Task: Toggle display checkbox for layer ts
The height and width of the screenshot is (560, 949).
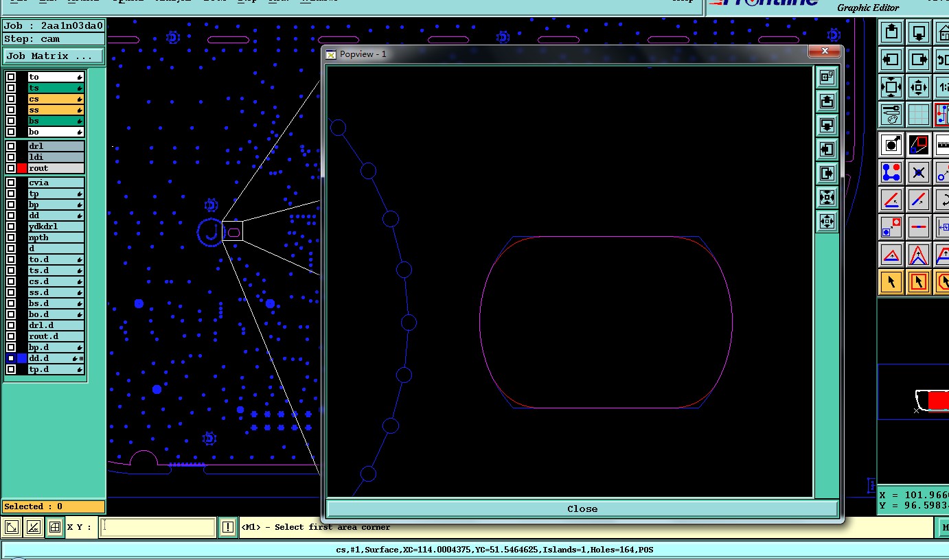Action: click(11, 88)
